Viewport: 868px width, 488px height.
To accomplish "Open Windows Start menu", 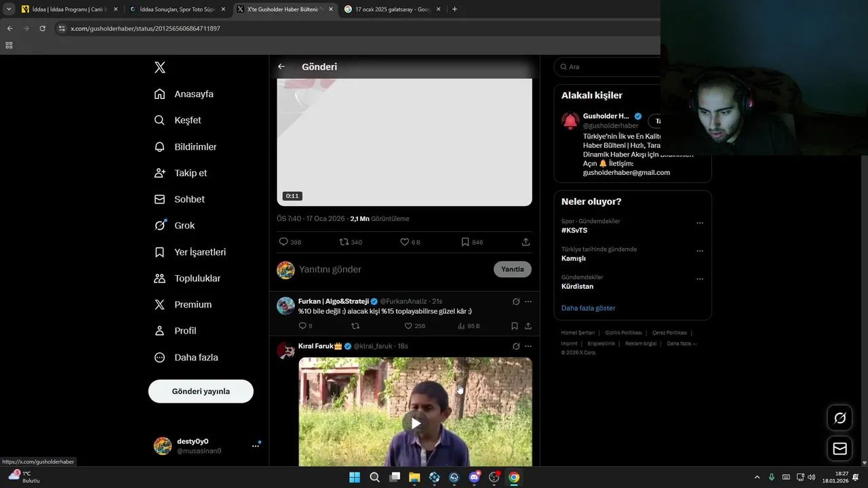I will tap(355, 477).
